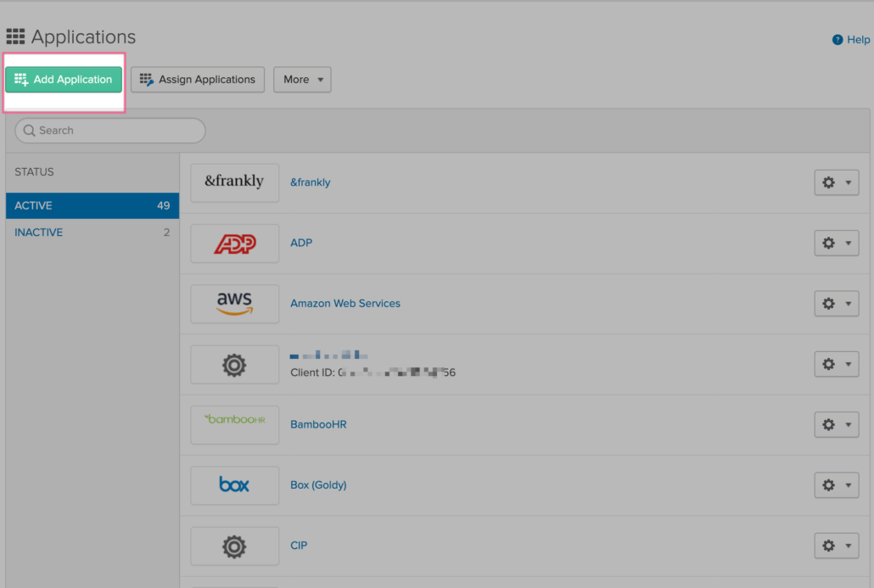Click the blue Help question-mark icon
The height and width of the screenshot is (588, 874).
click(838, 40)
